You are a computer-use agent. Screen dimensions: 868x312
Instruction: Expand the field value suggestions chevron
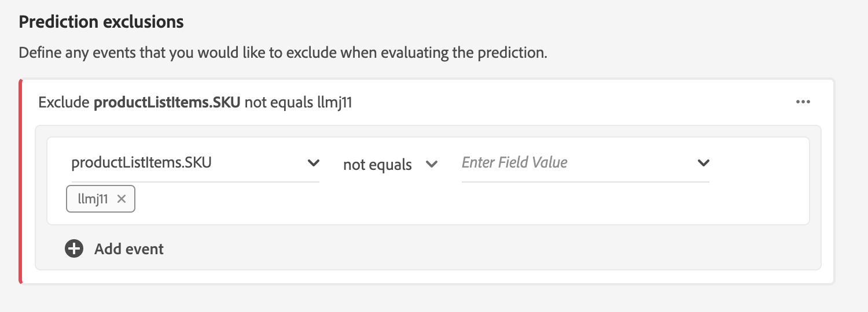pyautogui.click(x=703, y=163)
